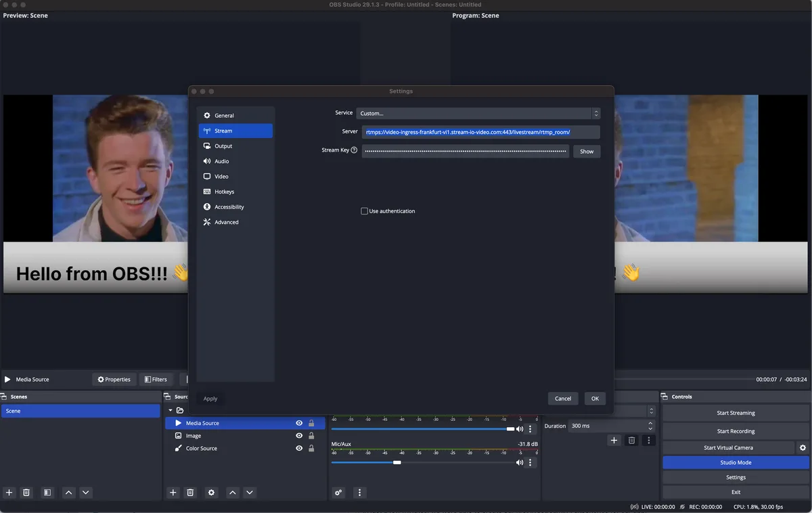
Task: Delete selected source with the Sources trash icon
Action: (x=190, y=493)
